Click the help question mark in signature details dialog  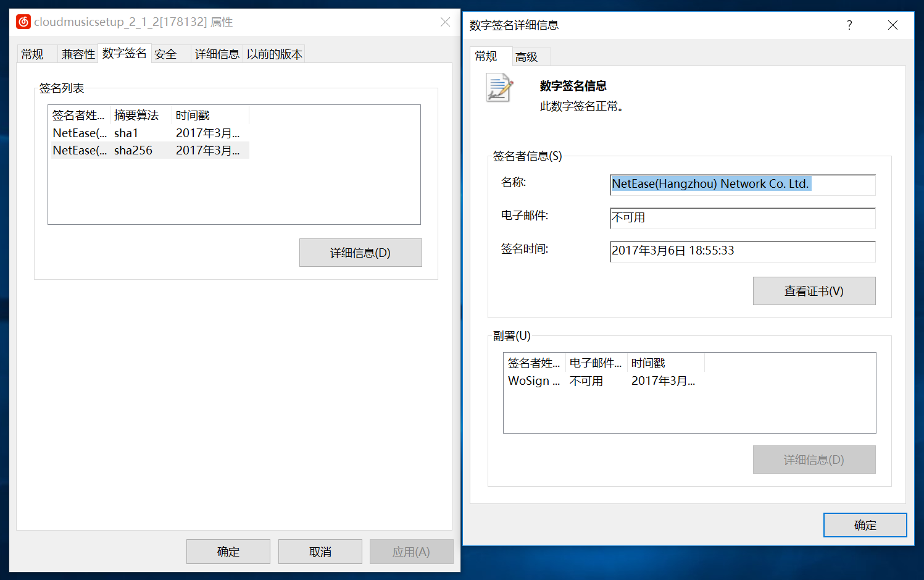point(849,25)
